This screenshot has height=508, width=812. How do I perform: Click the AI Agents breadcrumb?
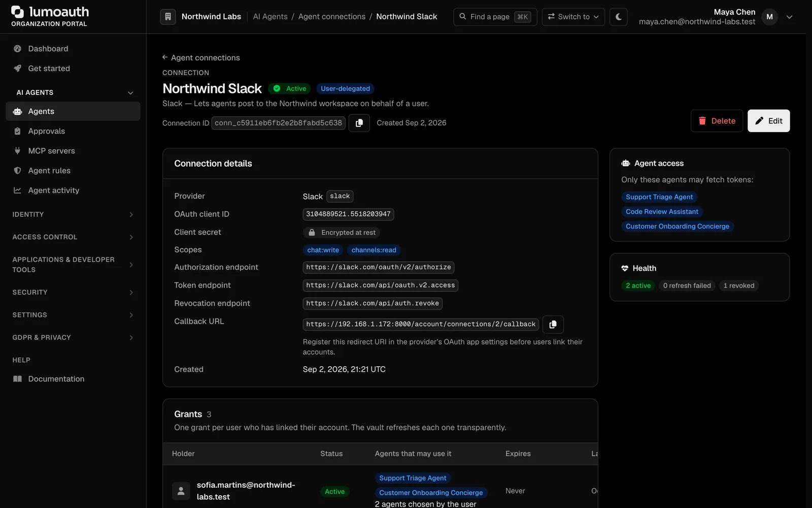(x=270, y=17)
